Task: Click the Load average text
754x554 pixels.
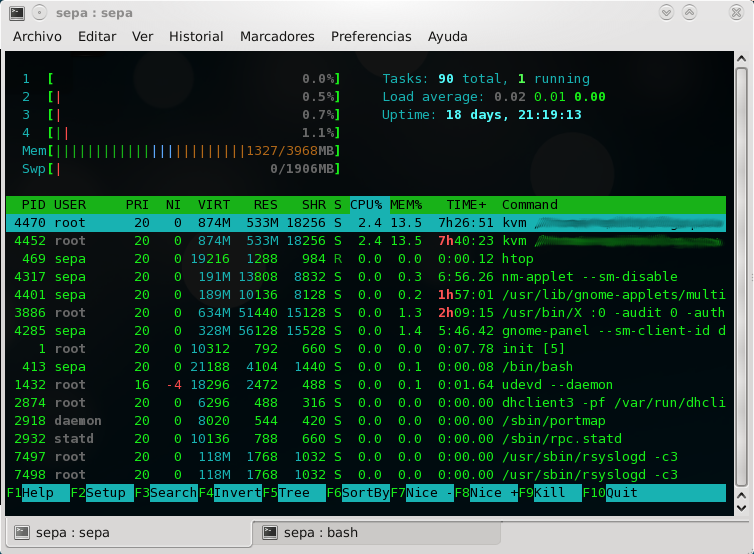Action: tap(493, 97)
